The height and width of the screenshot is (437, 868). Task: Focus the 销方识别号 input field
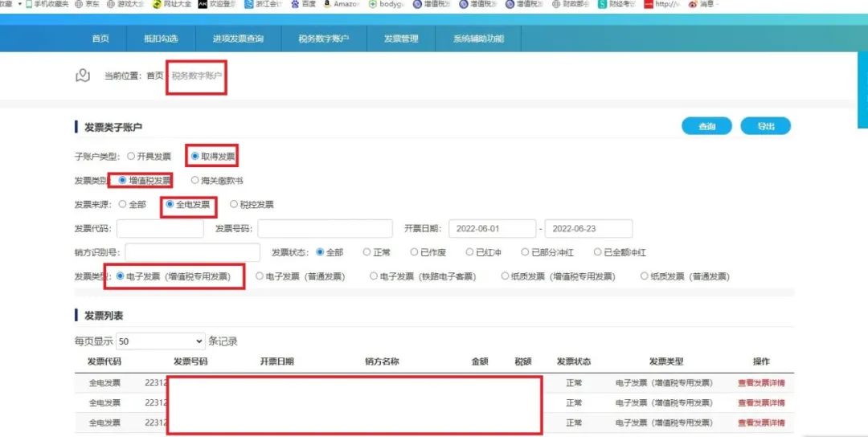[x=192, y=252]
